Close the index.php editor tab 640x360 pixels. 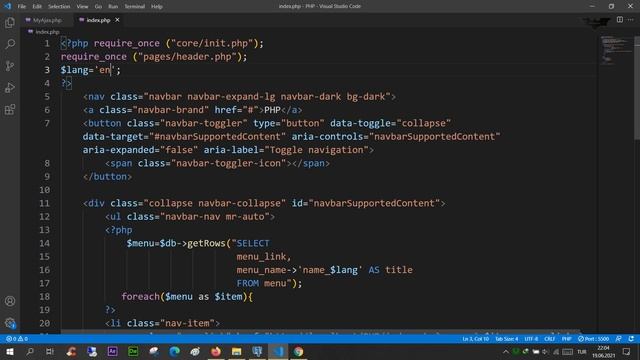point(117,20)
